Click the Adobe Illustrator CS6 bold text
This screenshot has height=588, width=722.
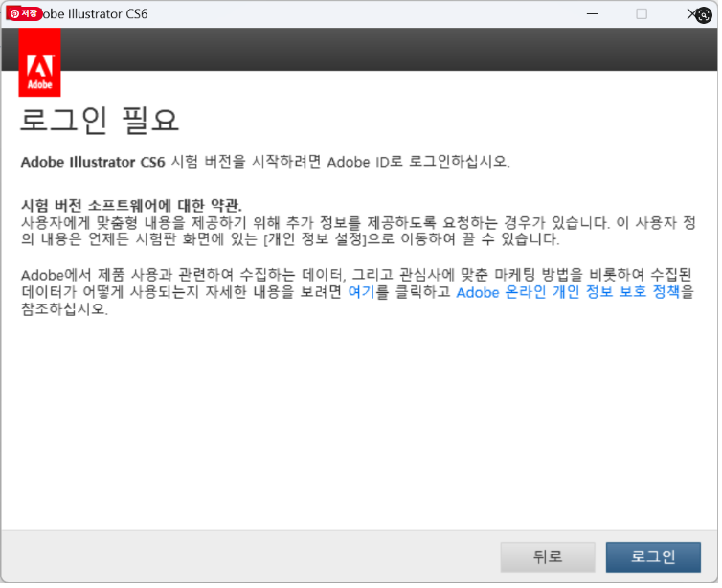pos(93,163)
